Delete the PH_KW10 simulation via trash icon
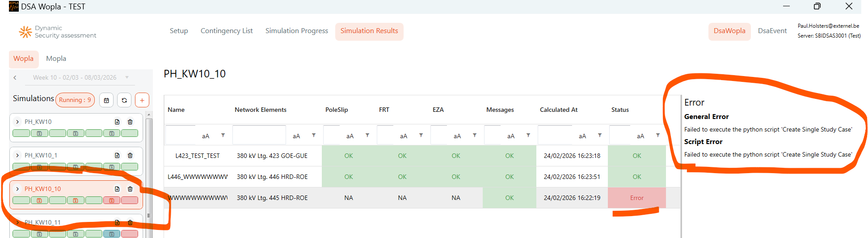868x238 pixels. (130, 122)
